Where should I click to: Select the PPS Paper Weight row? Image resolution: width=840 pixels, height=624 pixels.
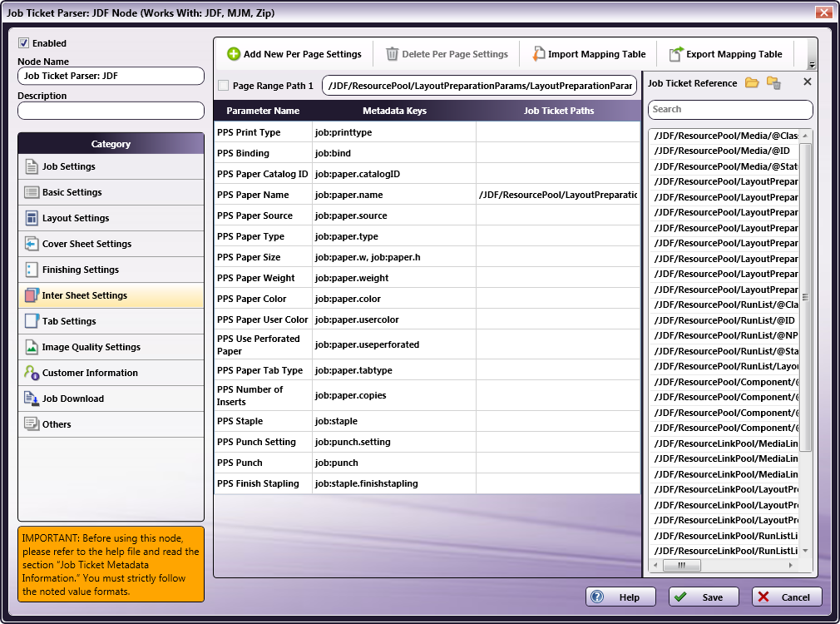[427, 278]
